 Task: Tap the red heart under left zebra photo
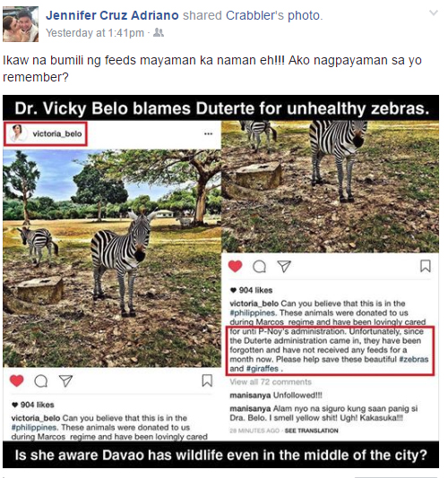(x=16, y=380)
